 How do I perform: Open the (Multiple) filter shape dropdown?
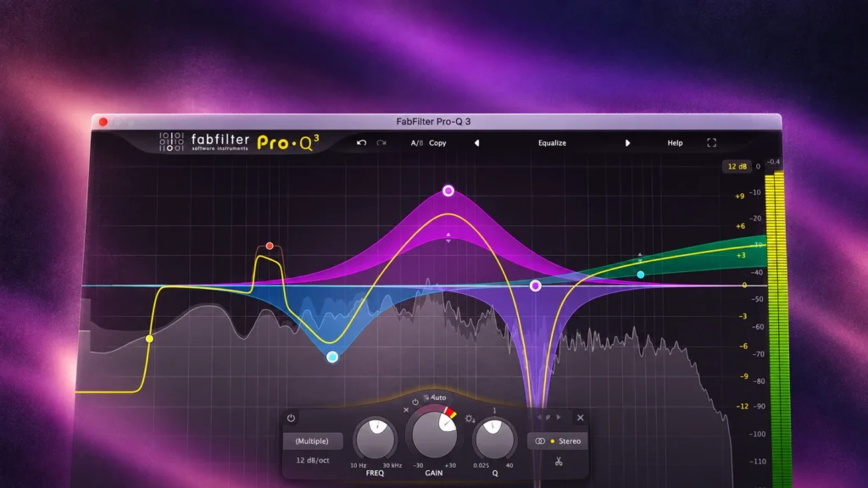(x=312, y=441)
